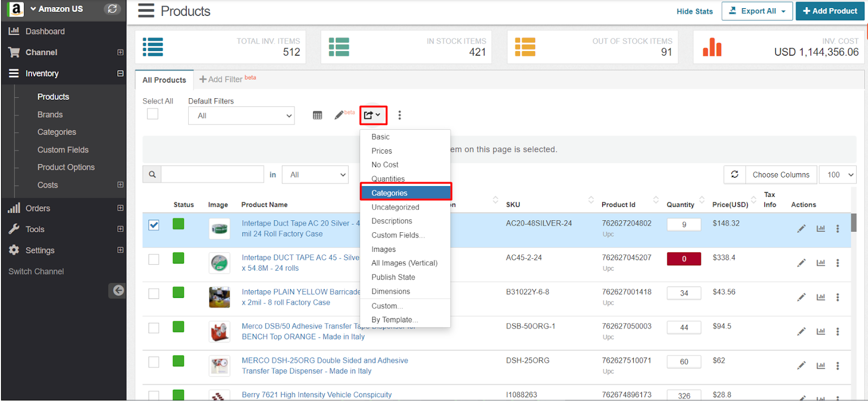Open more actions for DSB-50ORG-1 row
The image size is (868, 401).
[838, 332]
